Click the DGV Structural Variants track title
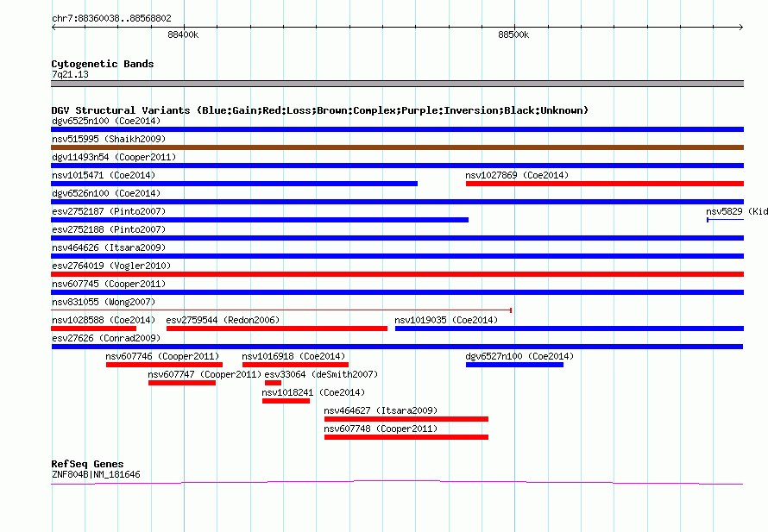The image size is (768, 532). tap(320, 110)
